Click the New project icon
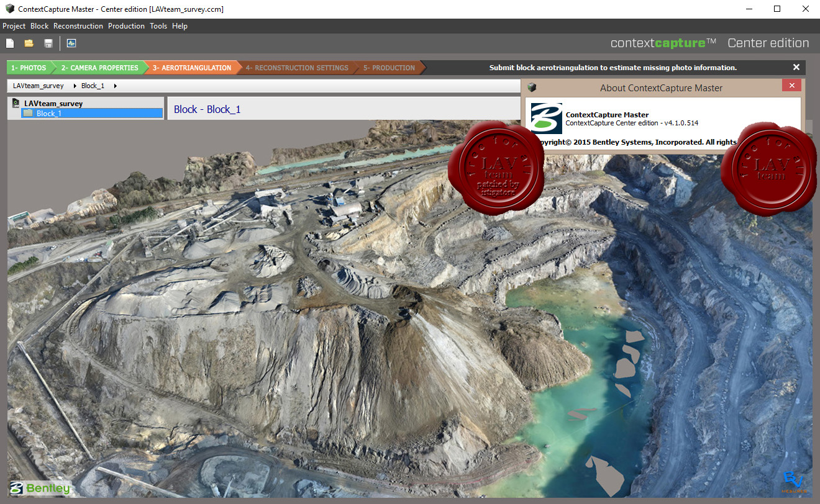 [10, 43]
